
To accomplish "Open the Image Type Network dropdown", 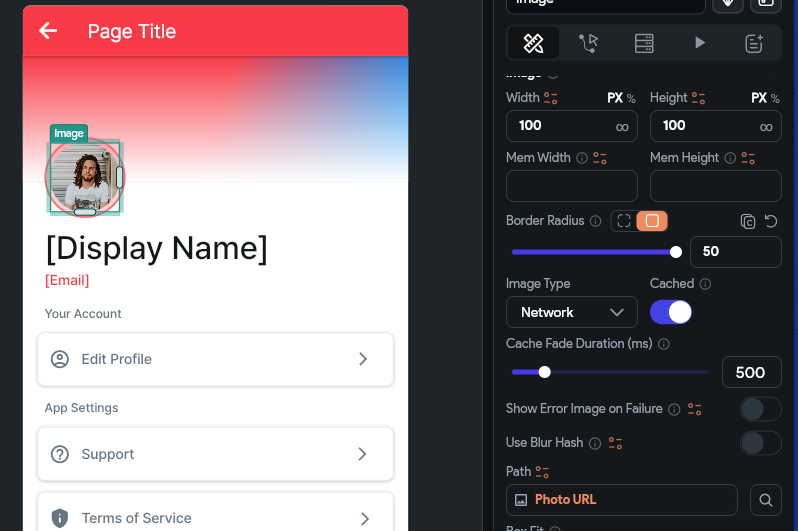I will tap(572, 312).
